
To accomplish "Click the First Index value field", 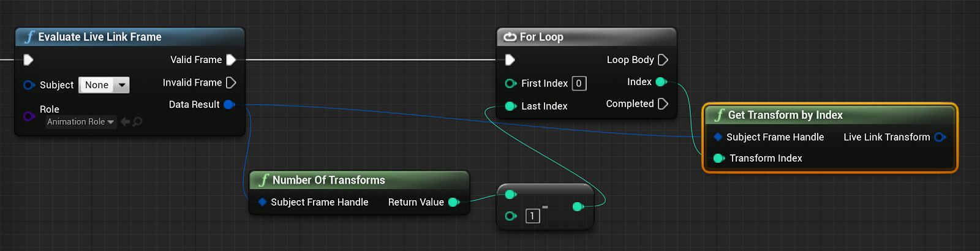I will (579, 83).
